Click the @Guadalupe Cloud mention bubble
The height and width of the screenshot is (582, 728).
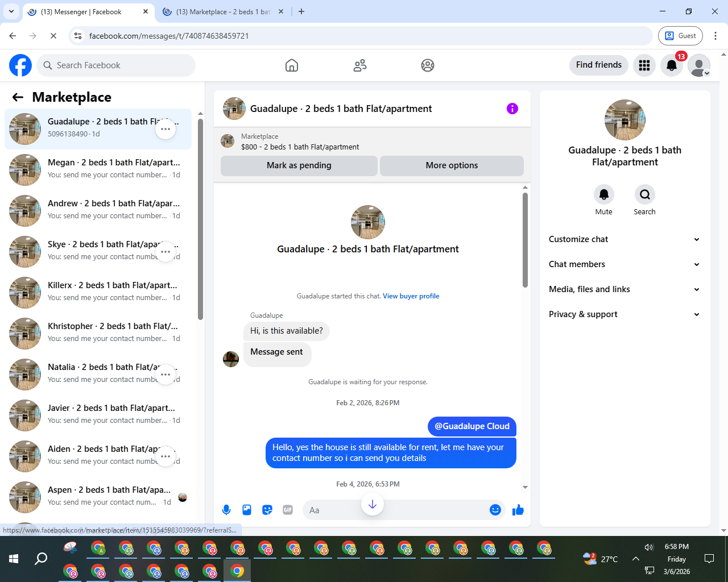coord(472,426)
